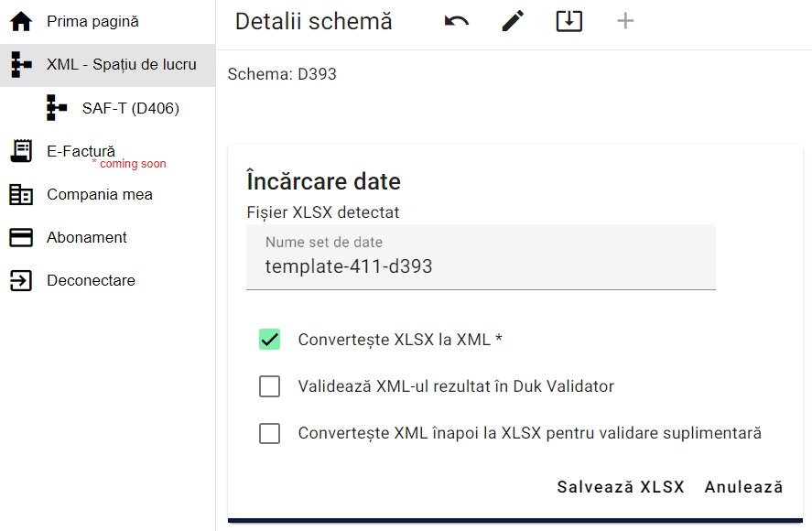
Task: Enable Validează XML-ul rezultat în Duk Validator
Action: (x=269, y=386)
